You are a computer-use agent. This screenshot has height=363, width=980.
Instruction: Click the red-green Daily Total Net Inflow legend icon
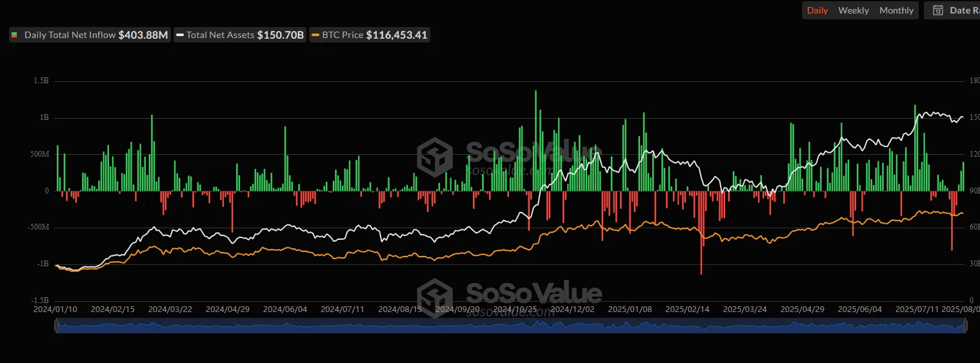click(15, 35)
